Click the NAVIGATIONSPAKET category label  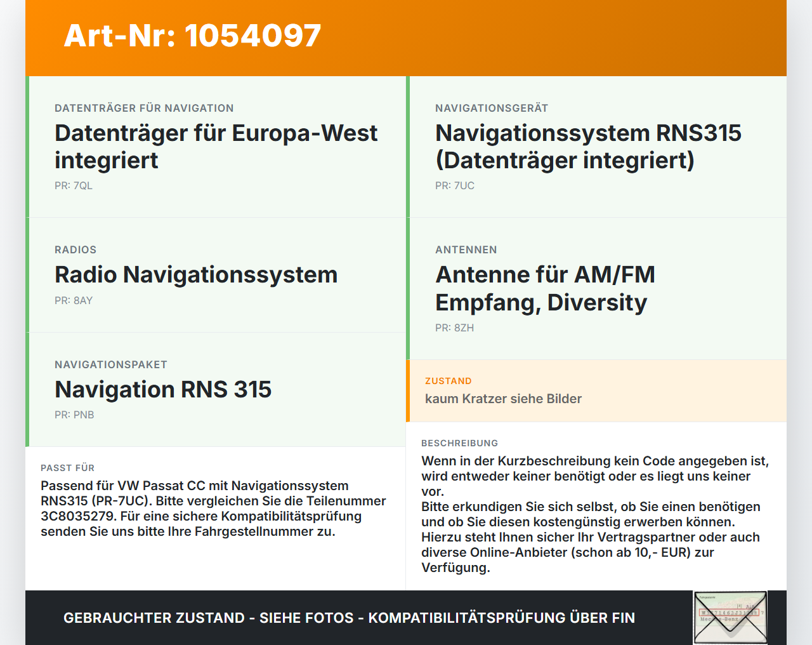tap(111, 365)
